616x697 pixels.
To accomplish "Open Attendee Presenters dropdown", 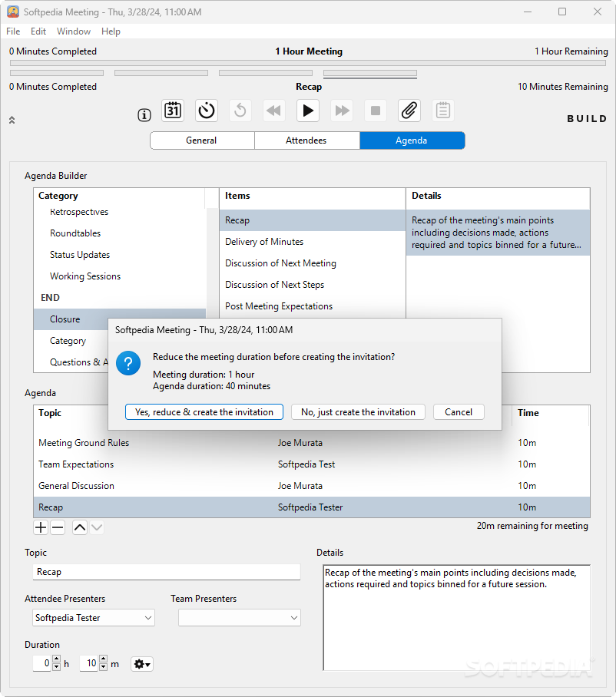I will [94, 618].
